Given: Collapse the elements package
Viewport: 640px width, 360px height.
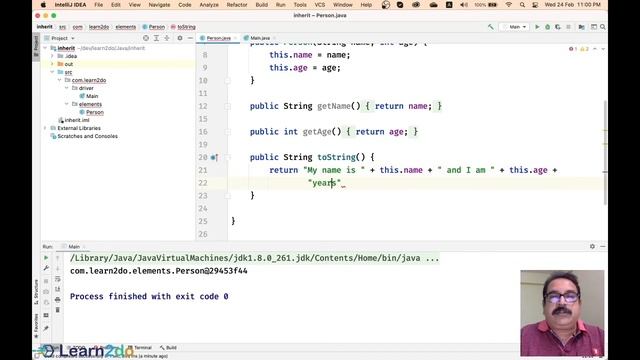Looking at the screenshot, I should (x=67, y=104).
